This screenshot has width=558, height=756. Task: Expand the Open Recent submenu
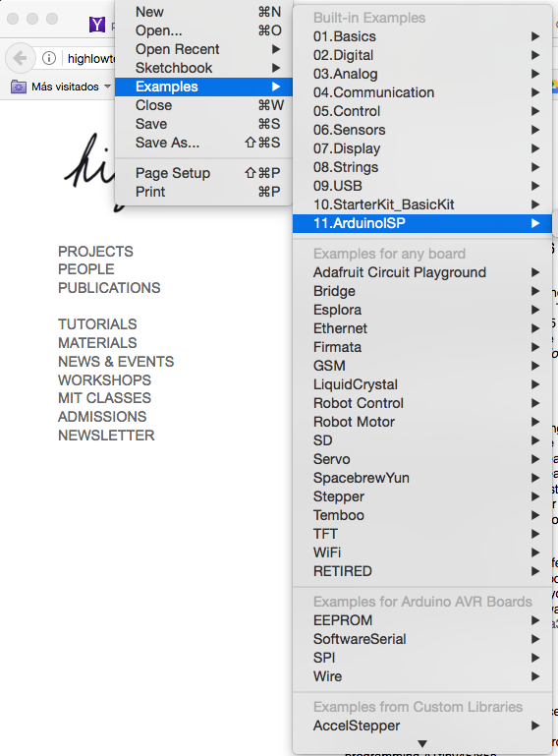click(x=203, y=49)
